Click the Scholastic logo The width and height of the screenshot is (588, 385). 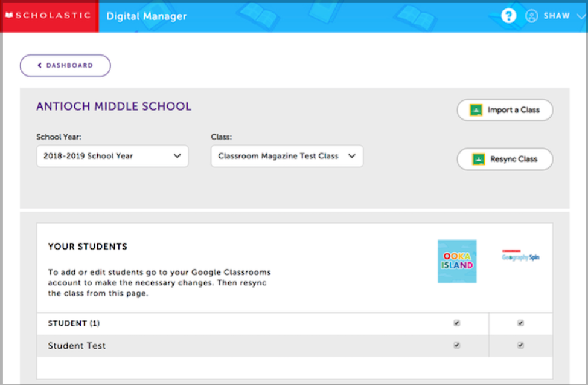pos(50,16)
